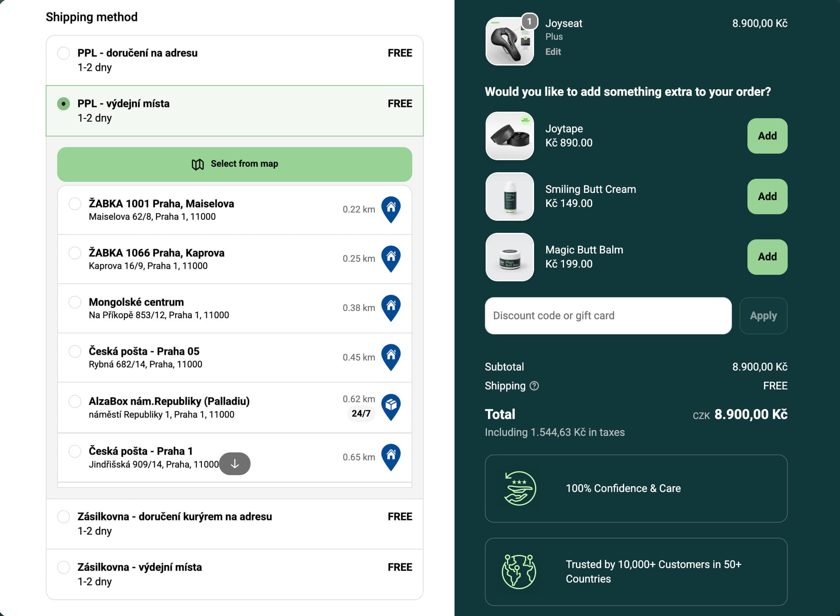Click the Total amount 8.900,00 Kč
The image size is (840, 616).
click(751, 414)
